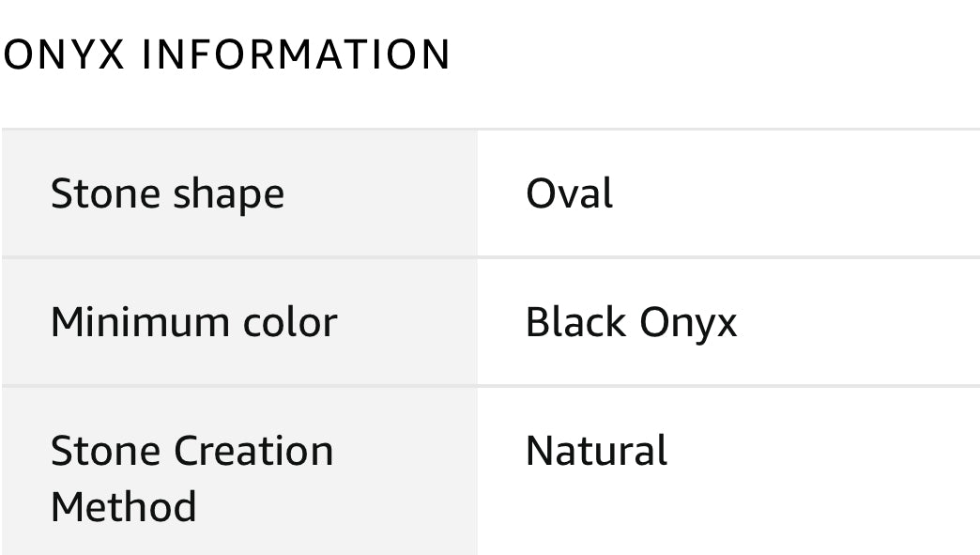The width and height of the screenshot is (980, 555).
Task: Click the word 'Creation' in the table
Action: (253, 451)
